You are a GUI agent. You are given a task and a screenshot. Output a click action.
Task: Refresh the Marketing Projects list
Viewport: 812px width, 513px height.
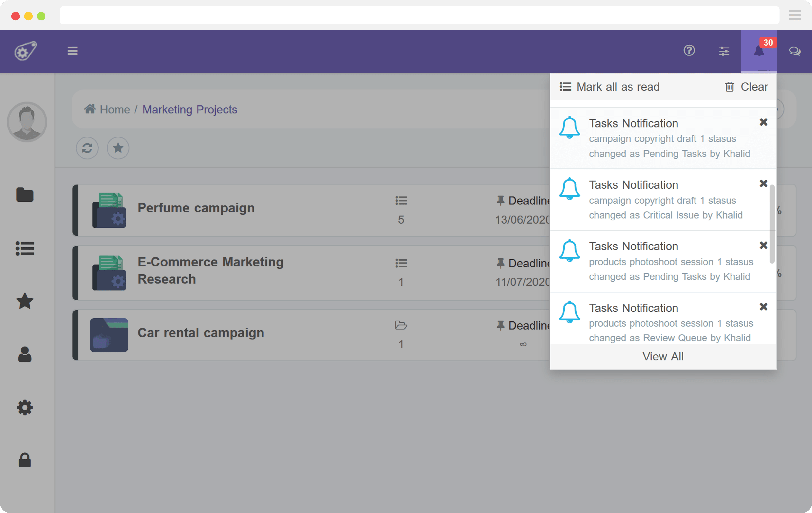(87, 148)
